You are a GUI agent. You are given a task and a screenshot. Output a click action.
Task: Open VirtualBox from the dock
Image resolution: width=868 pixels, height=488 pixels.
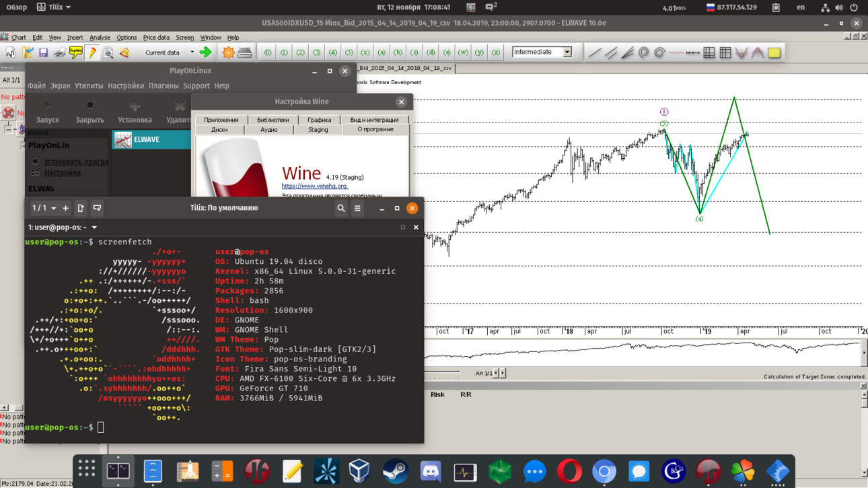tap(360, 472)
